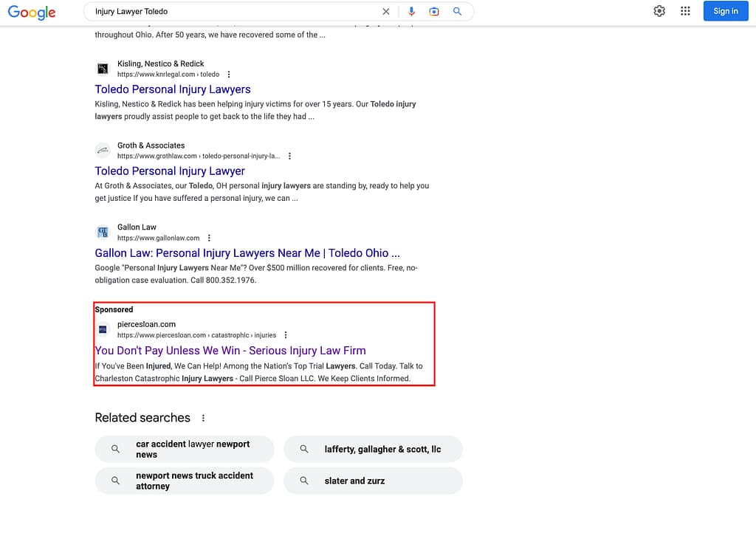The image size is (756, 550).
Task: Open the Google apps grid icon
Action: coord(685,11)
